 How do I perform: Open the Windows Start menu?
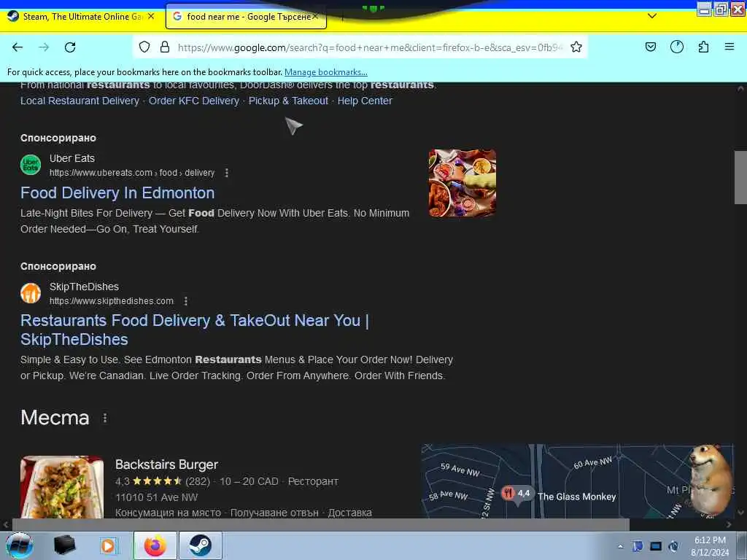tap(20, 545)
